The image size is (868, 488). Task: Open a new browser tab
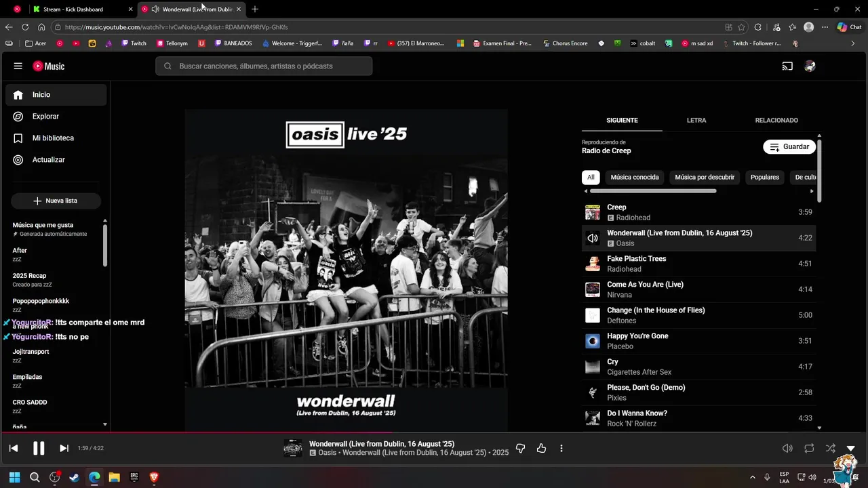click(255, 9)
